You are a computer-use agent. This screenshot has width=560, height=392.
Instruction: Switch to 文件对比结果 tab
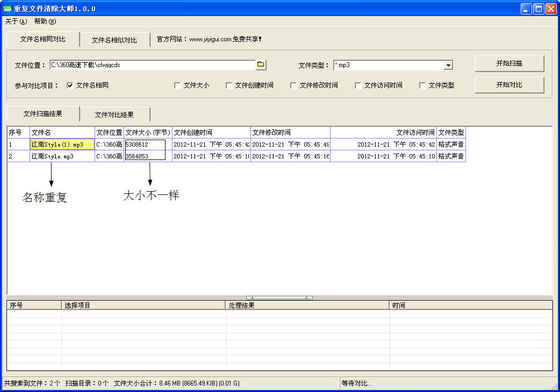tap(114, 114)
